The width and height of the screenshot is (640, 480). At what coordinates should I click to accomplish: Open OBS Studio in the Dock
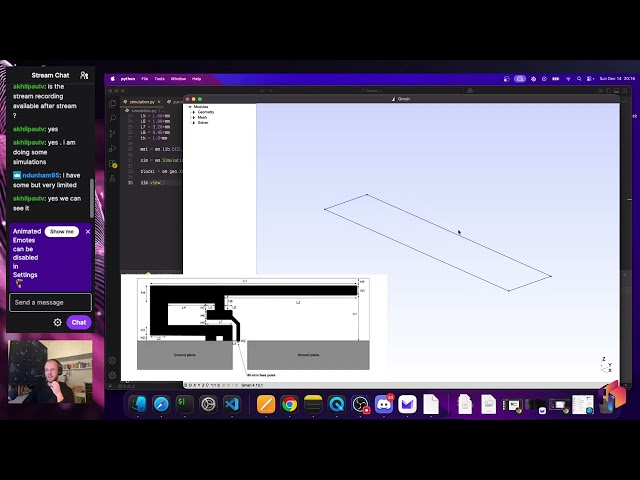point(360,404)
